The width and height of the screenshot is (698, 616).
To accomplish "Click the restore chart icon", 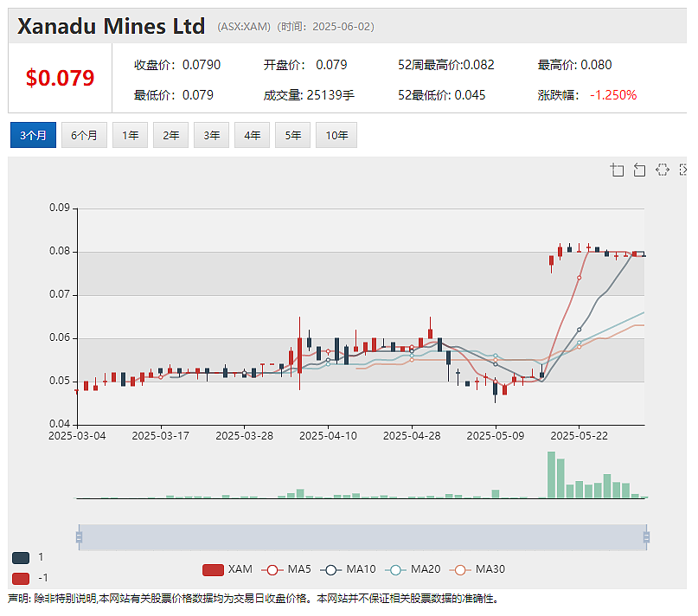I will point(663,170).
